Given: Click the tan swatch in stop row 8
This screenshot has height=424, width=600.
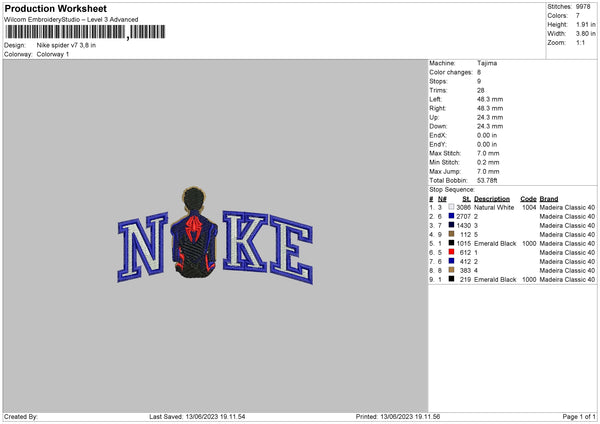Looking at the screenshot, I should tap(451, 270).
